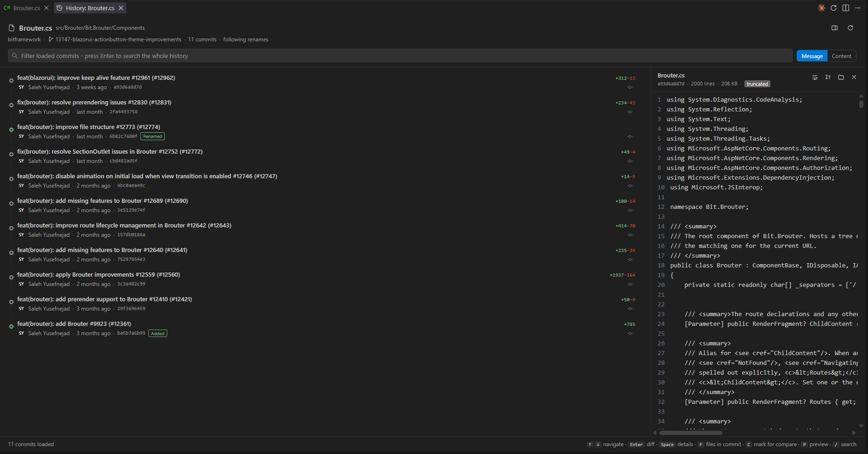868x454 pixels.
Task: Click the commit node icon for the +414-70 commit
Action: 630,235
